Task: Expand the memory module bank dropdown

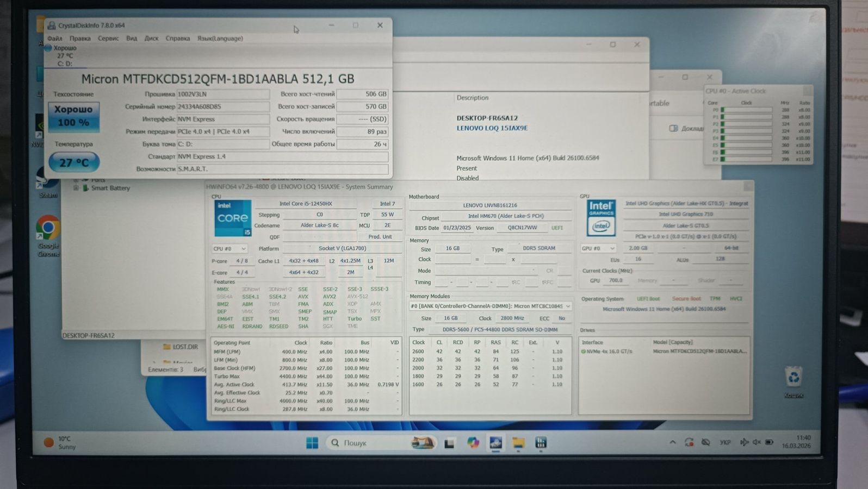Action: point(568,306)
